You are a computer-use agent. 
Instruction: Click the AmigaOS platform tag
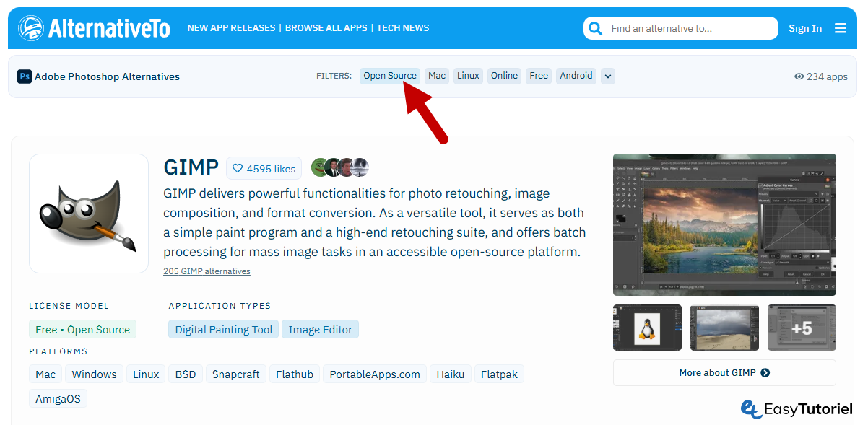[x=58, y=398]
